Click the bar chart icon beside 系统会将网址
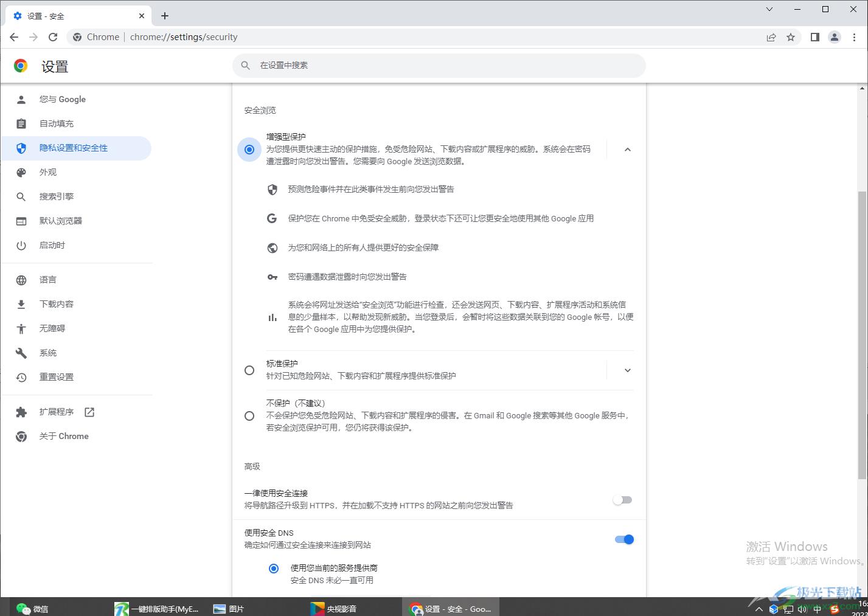 (273, 317)
